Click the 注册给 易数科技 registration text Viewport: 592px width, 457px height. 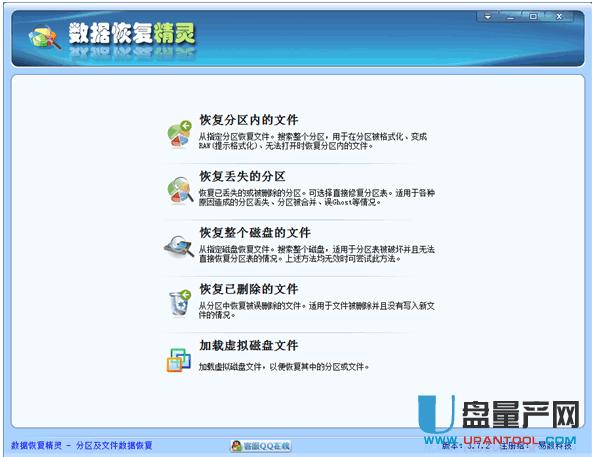[x=536, y=446]
